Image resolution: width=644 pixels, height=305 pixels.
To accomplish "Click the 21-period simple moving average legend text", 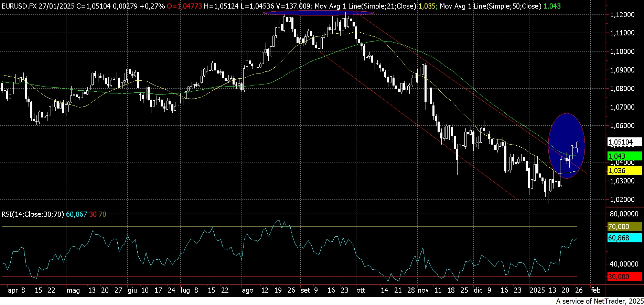I will point(365,6).
